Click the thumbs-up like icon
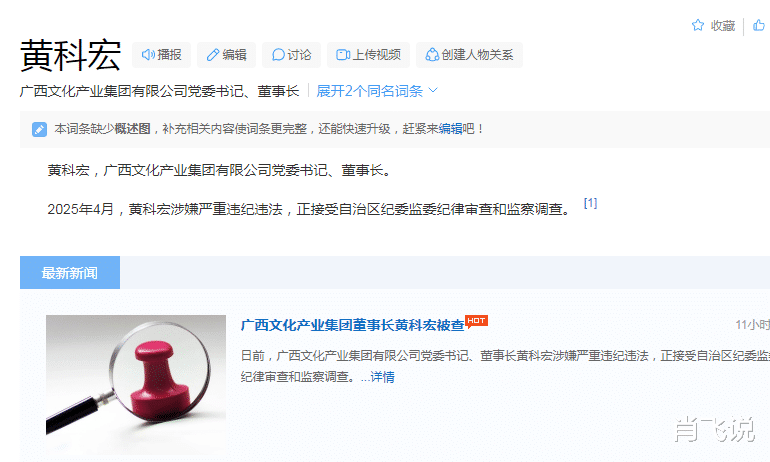This screenshot has width=770, height=462. (759, 25)
